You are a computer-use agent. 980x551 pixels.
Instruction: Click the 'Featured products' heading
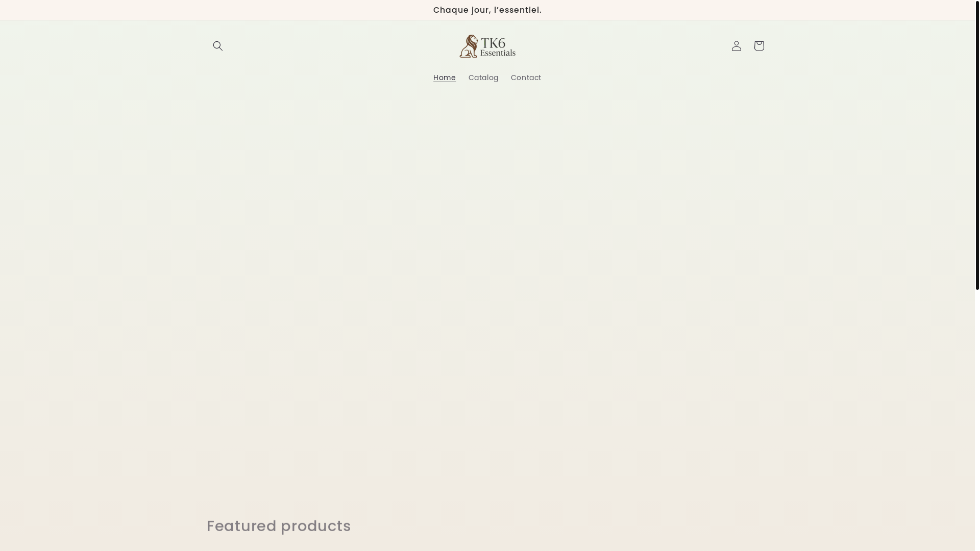click(x=279, y=526)
